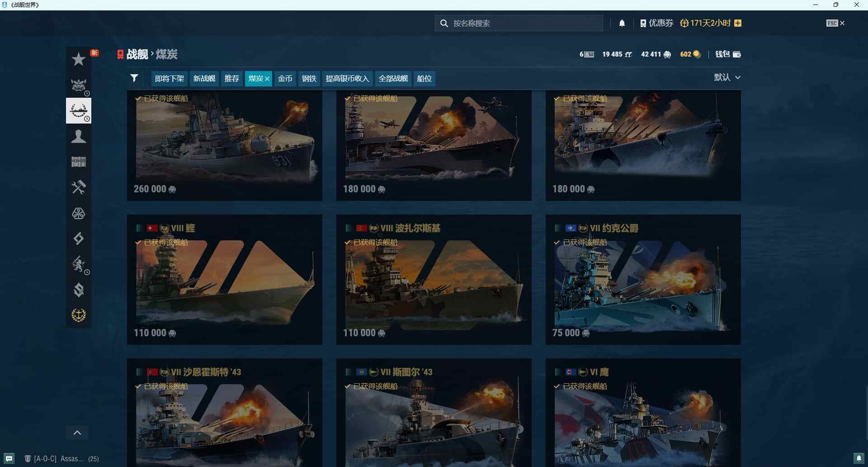
Task: Select the 提高银币收入 filter tab
Action: click(x=348, y=78)
